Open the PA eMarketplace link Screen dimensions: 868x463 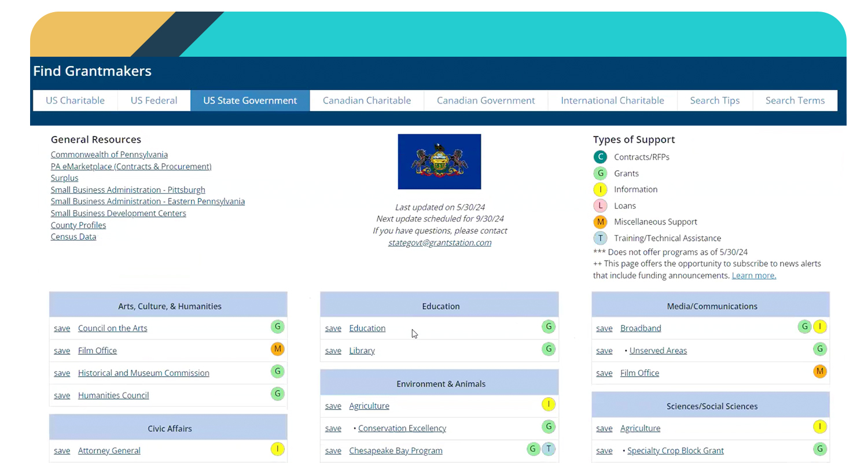(131, 167)
